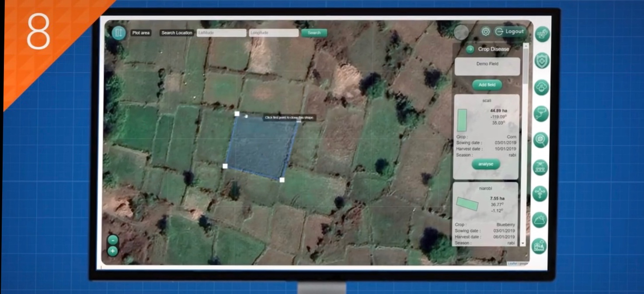
Task: Open the drone over crops sidebar icon
Action: pyautogui.click(x=540, y=167)
